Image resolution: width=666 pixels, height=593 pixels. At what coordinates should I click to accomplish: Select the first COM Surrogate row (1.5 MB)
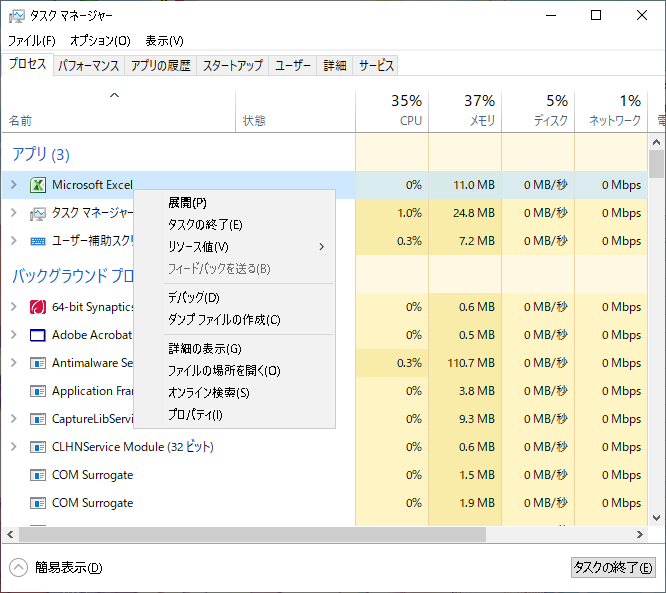325,475
